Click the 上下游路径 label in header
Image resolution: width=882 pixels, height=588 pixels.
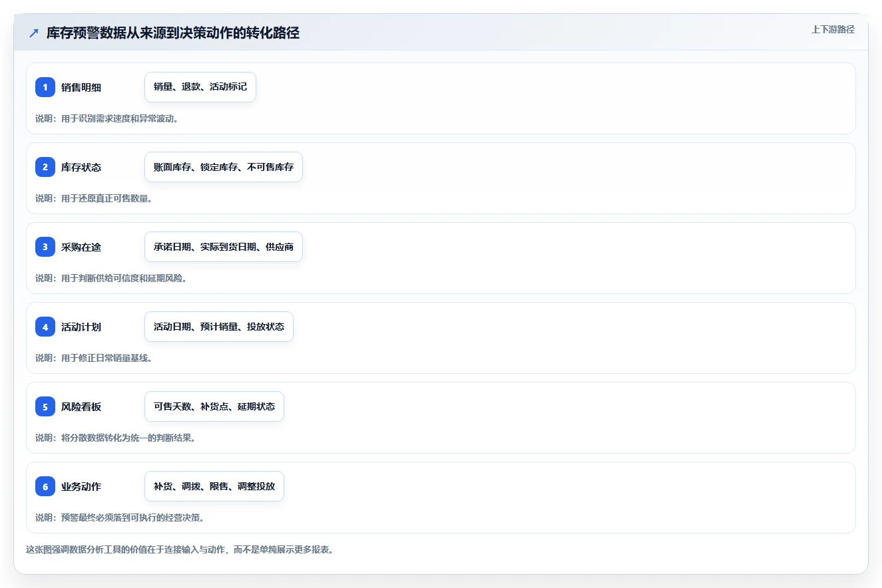833,29
